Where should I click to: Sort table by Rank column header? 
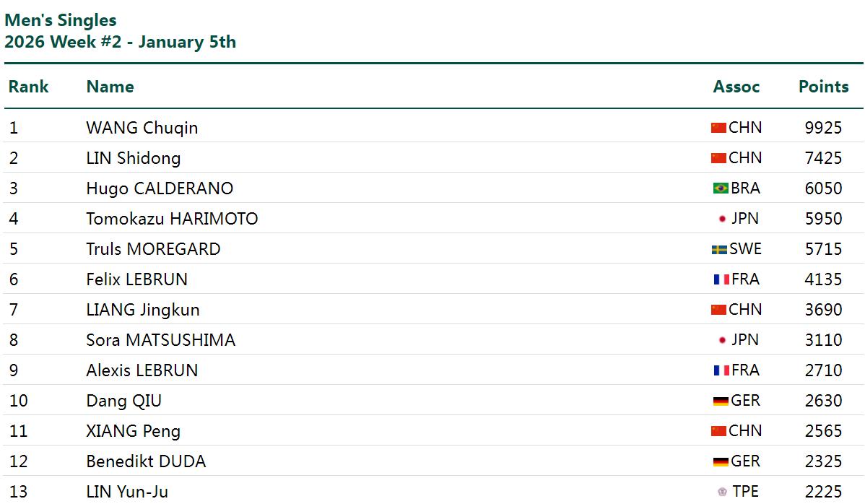[x=29, y=87]
